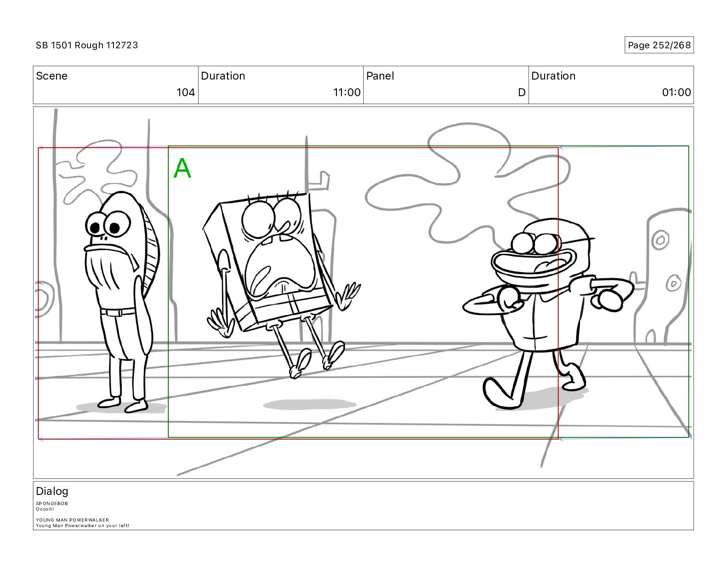Viewport: 728px width, 563px height.
Task: Click the 'Panel' field label
Action: [x=380, y=76]
